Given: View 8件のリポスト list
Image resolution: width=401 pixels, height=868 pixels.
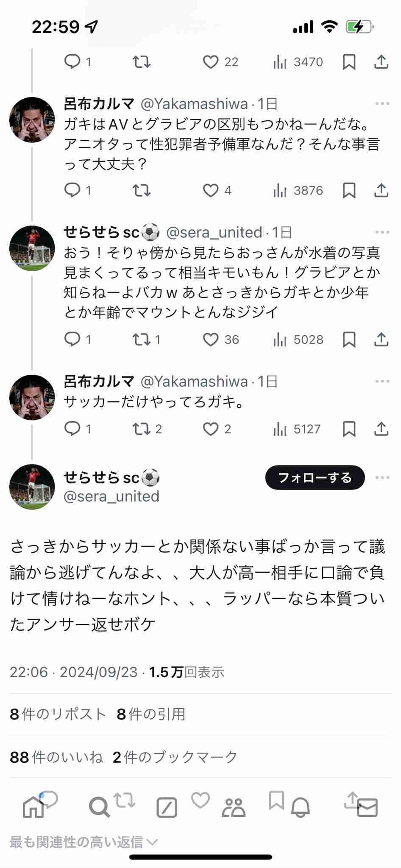Looking at the screenshot, I should click(58, 714).
